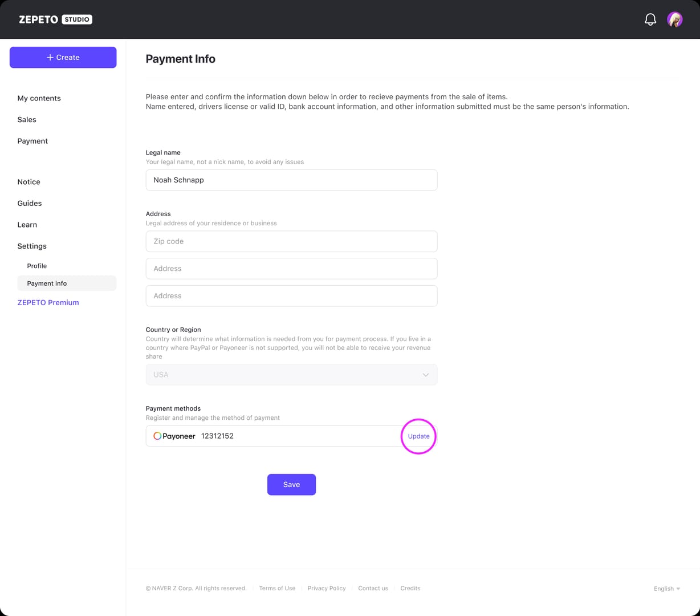Go to the Sales section
This screenshot has height=616, width=700.
[x=27, y=120]
